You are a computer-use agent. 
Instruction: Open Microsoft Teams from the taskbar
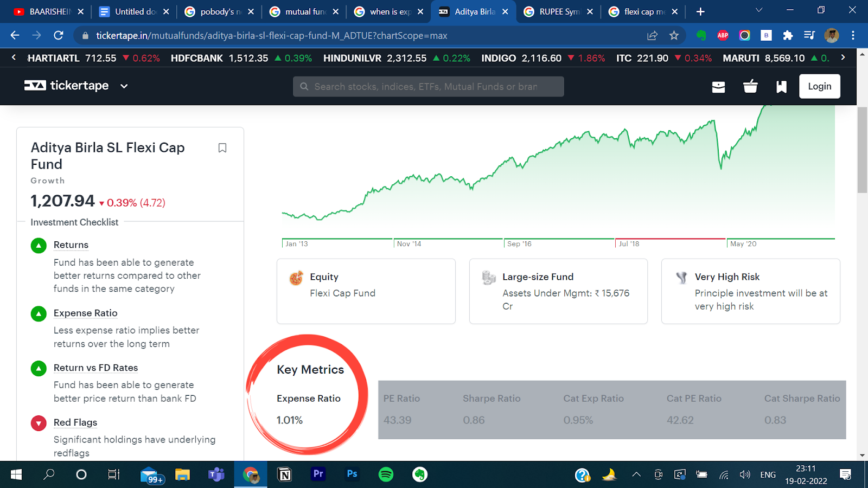(x=216, y=475)
